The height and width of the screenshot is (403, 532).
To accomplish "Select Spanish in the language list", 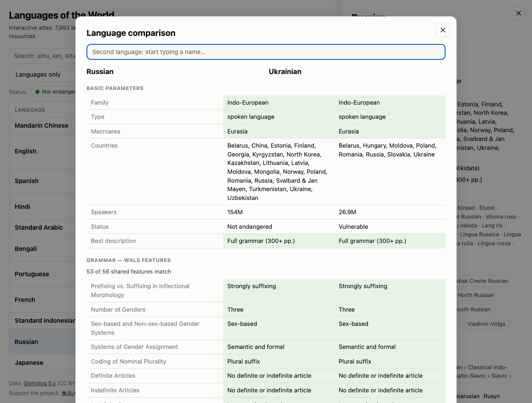I will pos(42,181).
